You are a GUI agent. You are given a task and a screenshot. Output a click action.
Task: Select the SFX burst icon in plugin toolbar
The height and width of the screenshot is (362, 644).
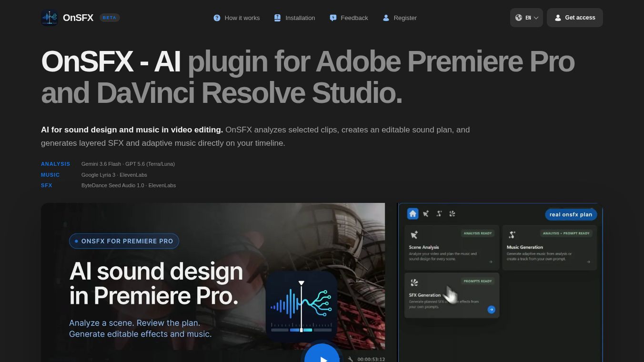click(x=452, y=214)
